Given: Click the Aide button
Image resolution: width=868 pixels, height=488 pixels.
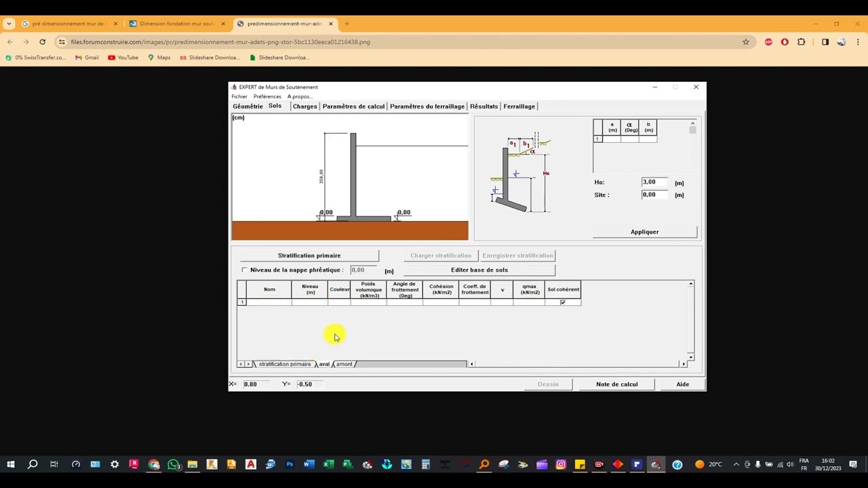Looking at the screenshot, I should [x=683, y=384].
